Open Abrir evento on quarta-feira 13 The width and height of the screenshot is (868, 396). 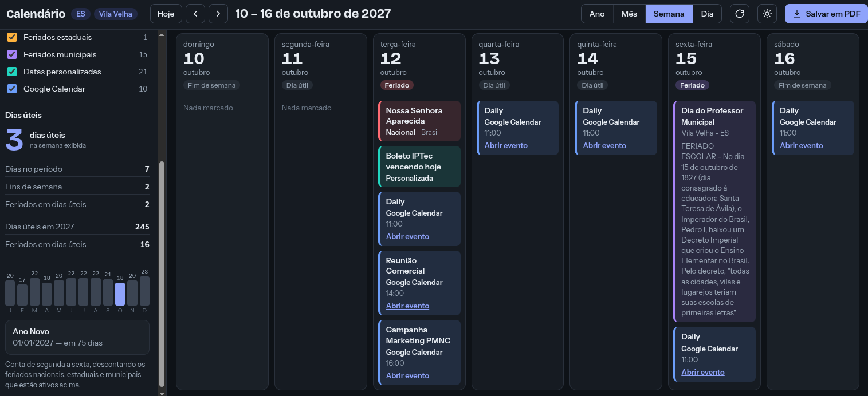point(506,145)
